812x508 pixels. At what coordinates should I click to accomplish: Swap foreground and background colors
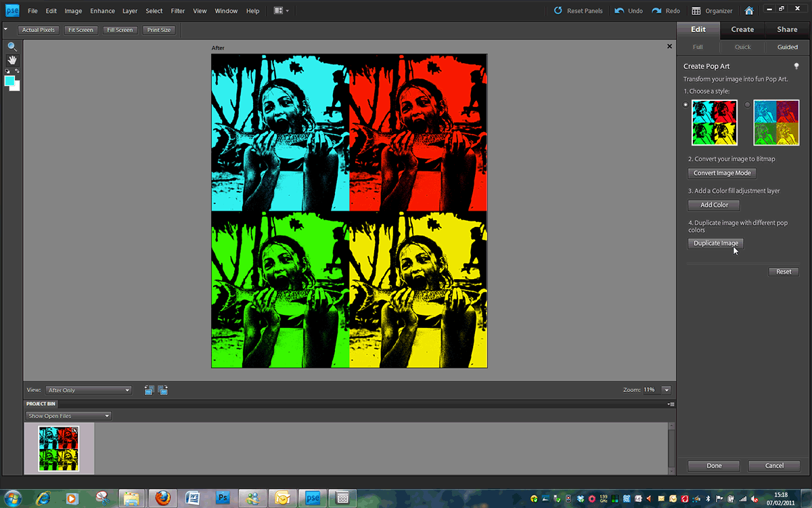pos(17,71)
